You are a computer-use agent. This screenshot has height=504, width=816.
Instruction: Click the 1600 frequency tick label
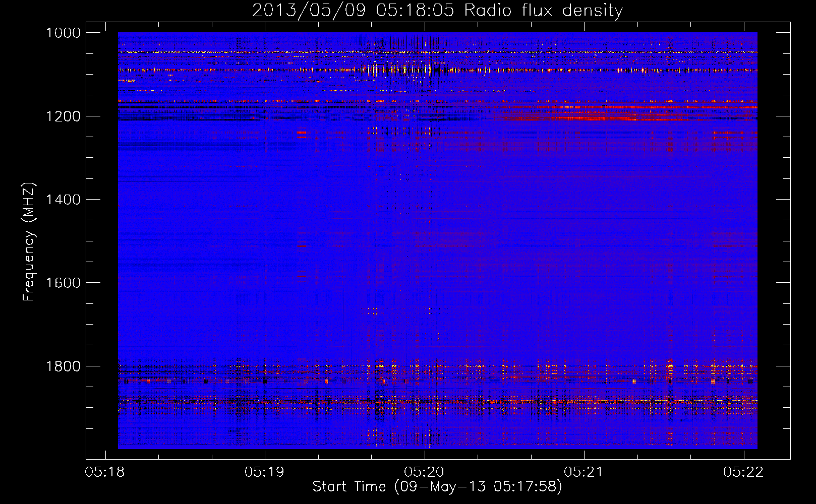[63, 283]
